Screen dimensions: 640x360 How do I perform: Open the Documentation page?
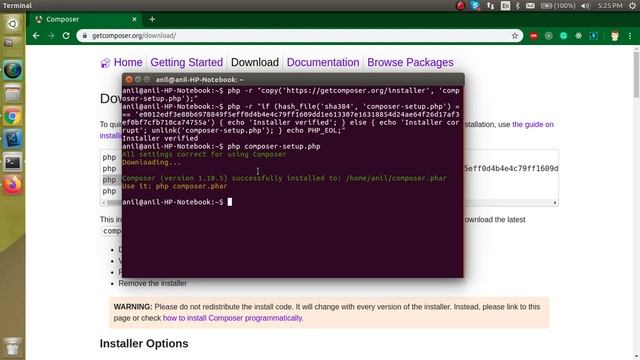click(x=323, y=62)
